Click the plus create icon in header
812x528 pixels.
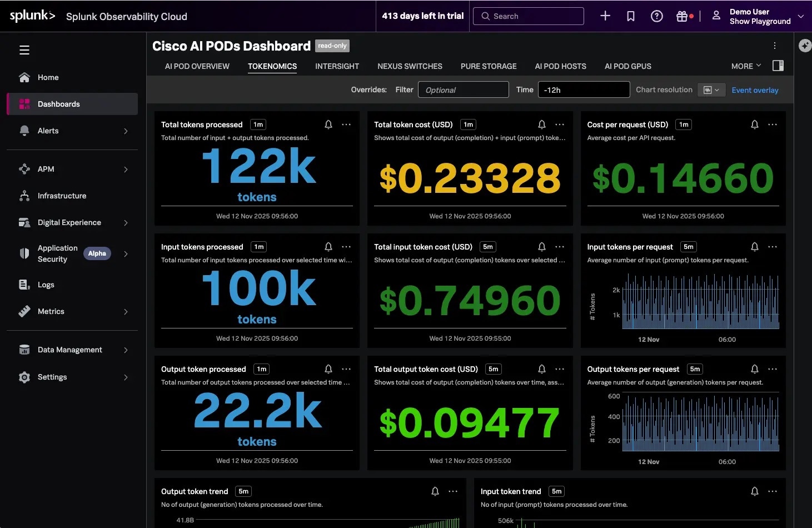(605, 16)
